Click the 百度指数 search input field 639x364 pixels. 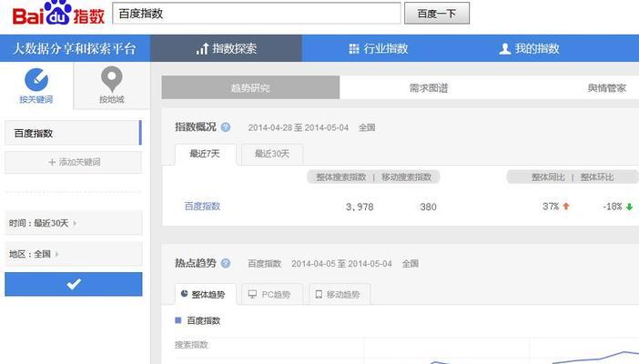257,14
